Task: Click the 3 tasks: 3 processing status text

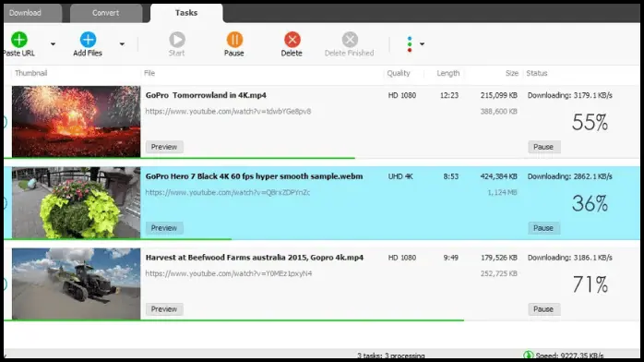Action: coord(391,356)
